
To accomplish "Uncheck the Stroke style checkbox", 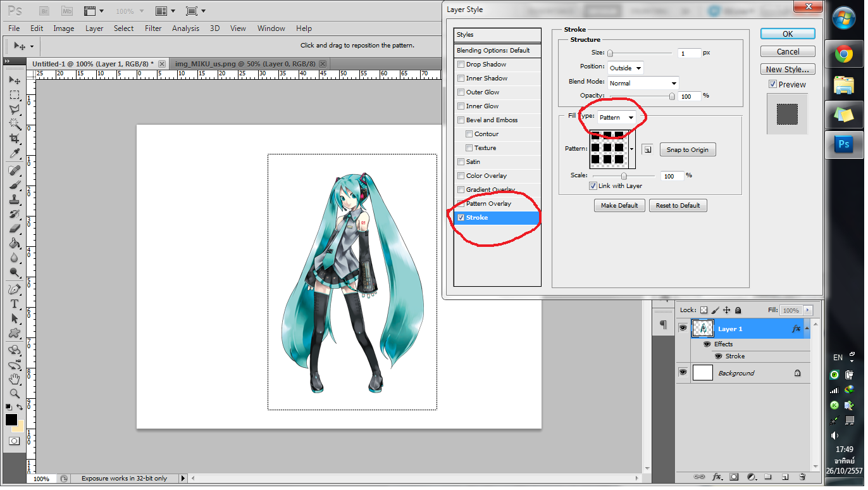I will tap(461, 217).
